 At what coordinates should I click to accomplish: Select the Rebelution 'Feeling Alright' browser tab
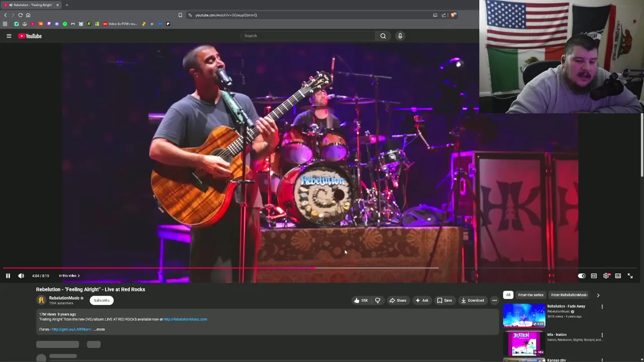pos(31,5)
